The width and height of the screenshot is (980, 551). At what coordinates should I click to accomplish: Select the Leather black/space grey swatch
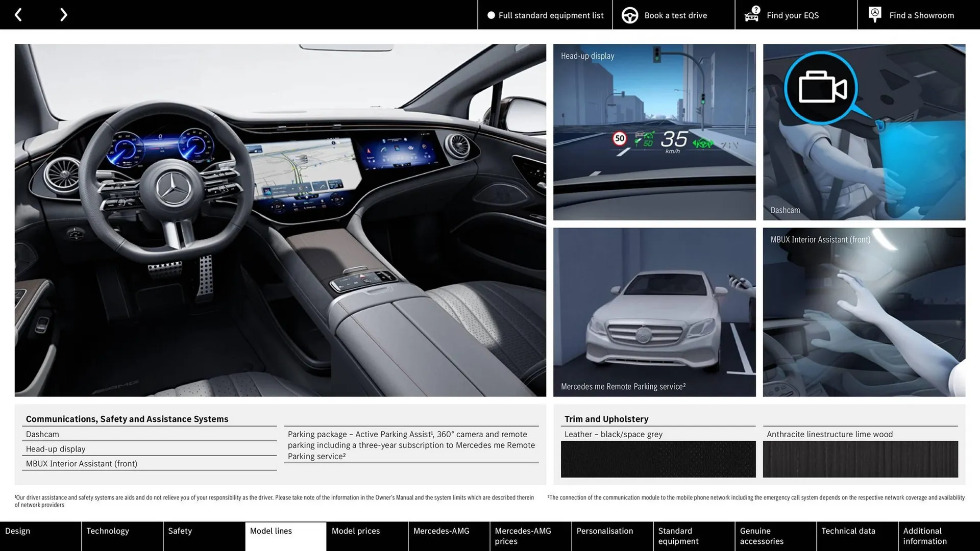tap(657, 459)
